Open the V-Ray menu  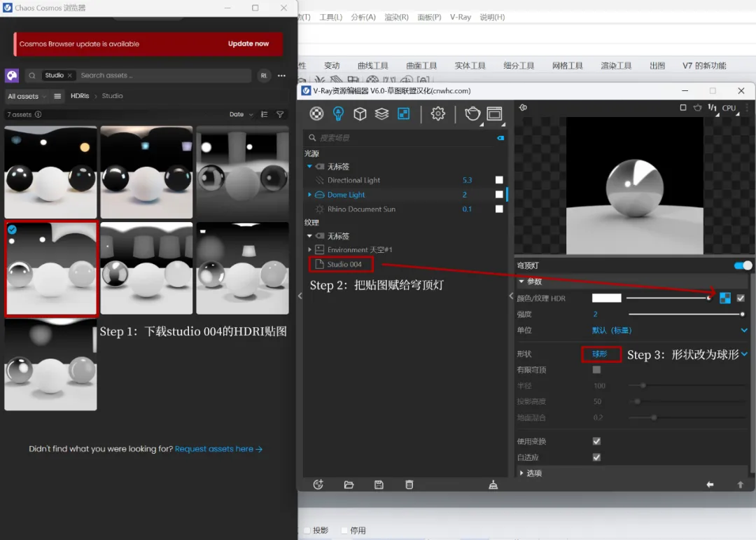[x=461, y=17]
